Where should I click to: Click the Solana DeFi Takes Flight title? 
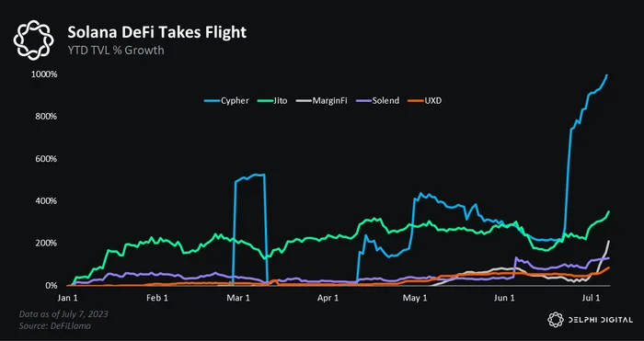[157, 32]
